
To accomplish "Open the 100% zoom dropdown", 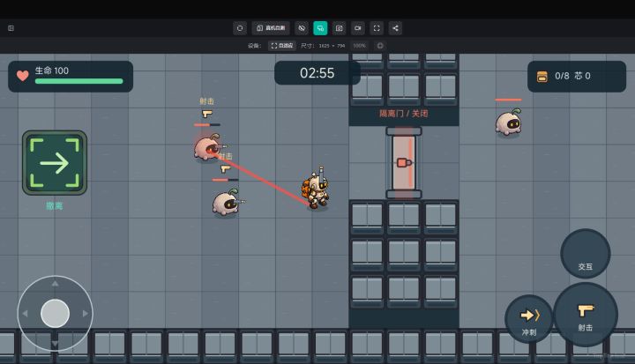I will (359, 46).
